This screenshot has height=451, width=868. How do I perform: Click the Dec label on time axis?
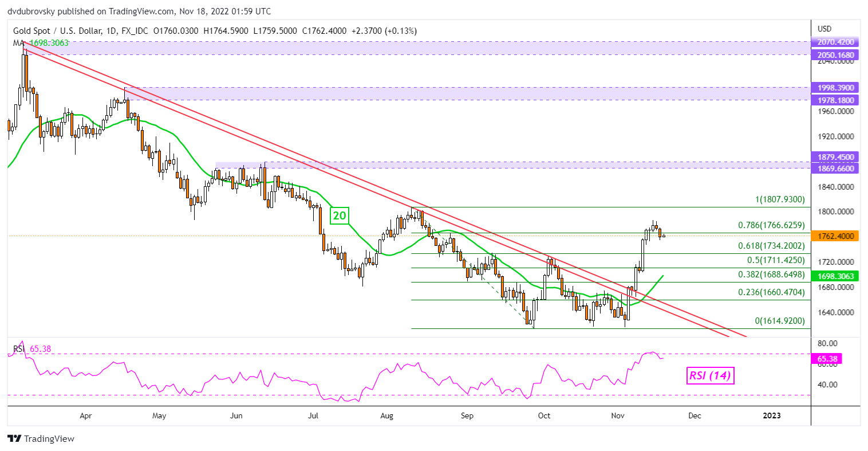coord(695,415)
